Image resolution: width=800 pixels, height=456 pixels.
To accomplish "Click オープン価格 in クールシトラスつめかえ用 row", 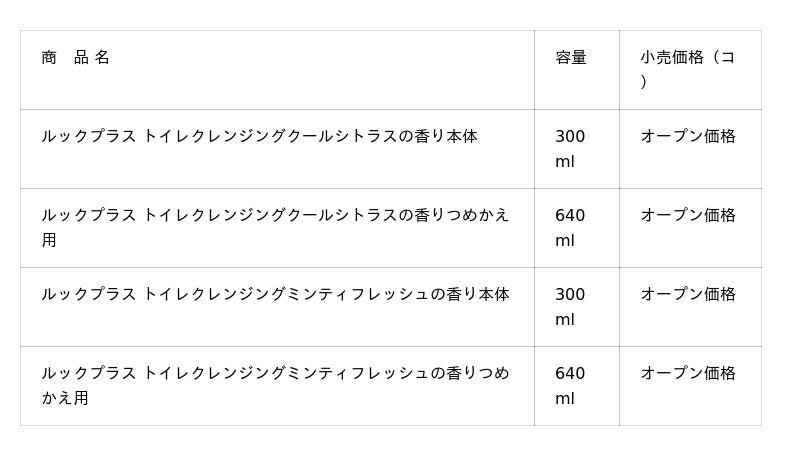I will click(688, 215).
